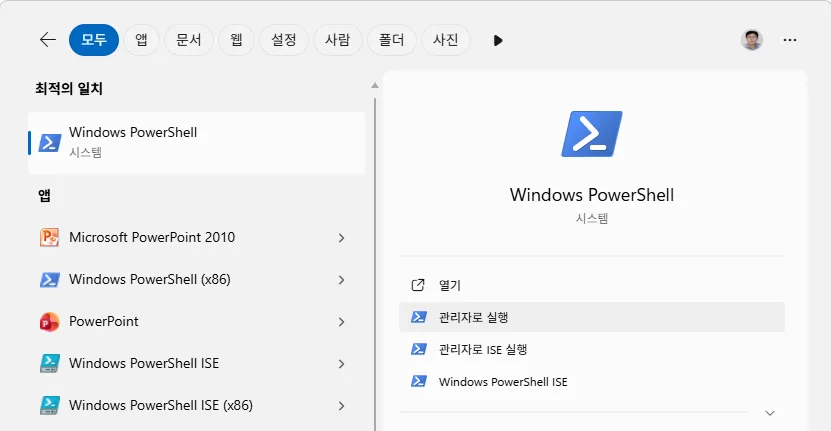The width and height of the screenshot is (831, 431).
Task: Click icon beside preview Windows PowerShell ISE
Action: click(419, 381)
